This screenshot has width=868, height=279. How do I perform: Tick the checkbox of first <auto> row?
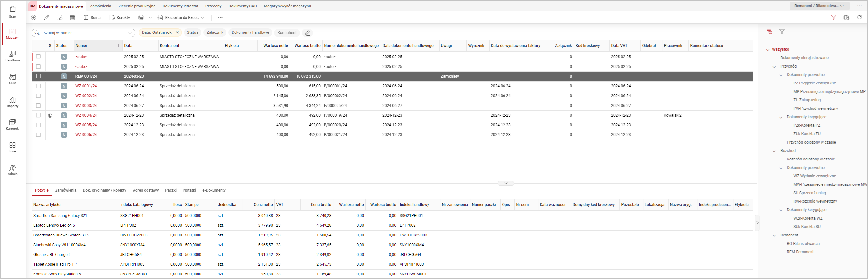[38, 57]
